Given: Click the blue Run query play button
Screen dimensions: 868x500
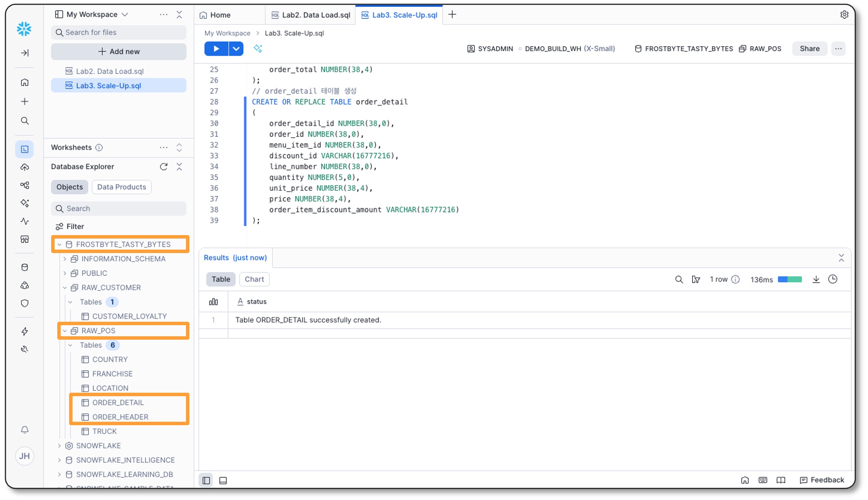Looking at the screenshot, I should (216, 49).
